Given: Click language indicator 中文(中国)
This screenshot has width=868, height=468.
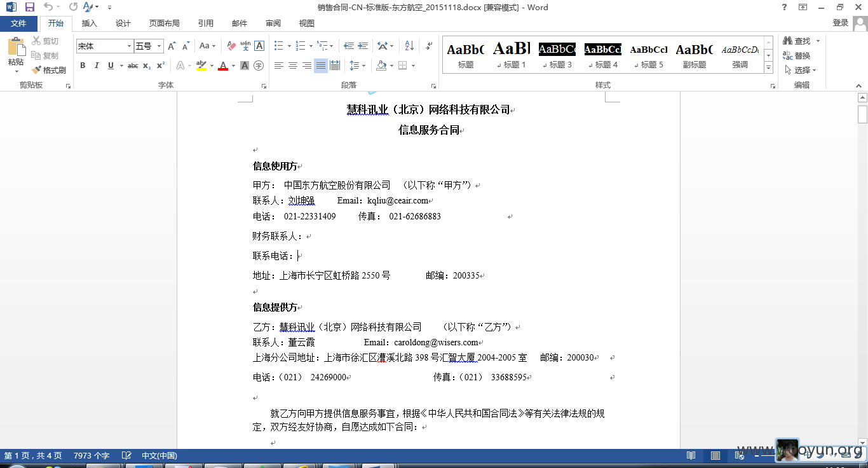Looking at the screenshot, I should (159, 455).
